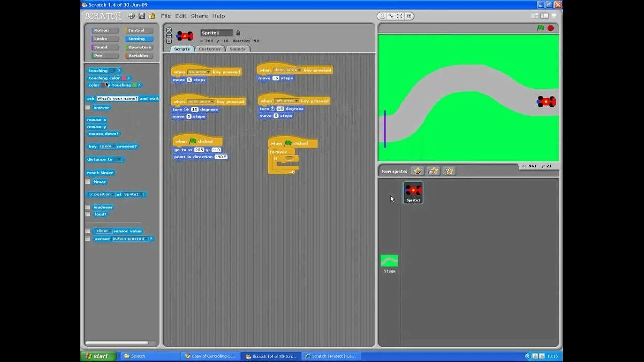
Task: Click the blocks palette horizontal scrollbar
Action: (117, 343)
